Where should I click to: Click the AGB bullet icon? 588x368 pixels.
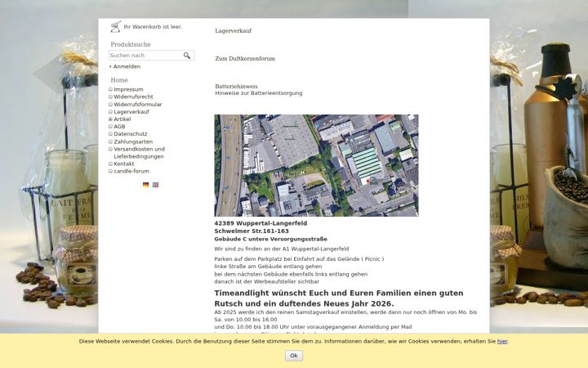(110, 127)
